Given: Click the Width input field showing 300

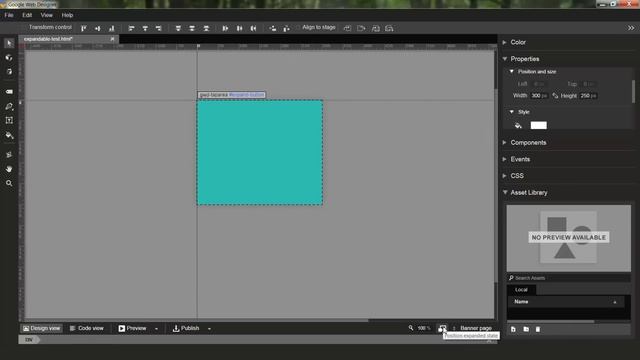Looking at the screenshot, I should click(539, 96).
